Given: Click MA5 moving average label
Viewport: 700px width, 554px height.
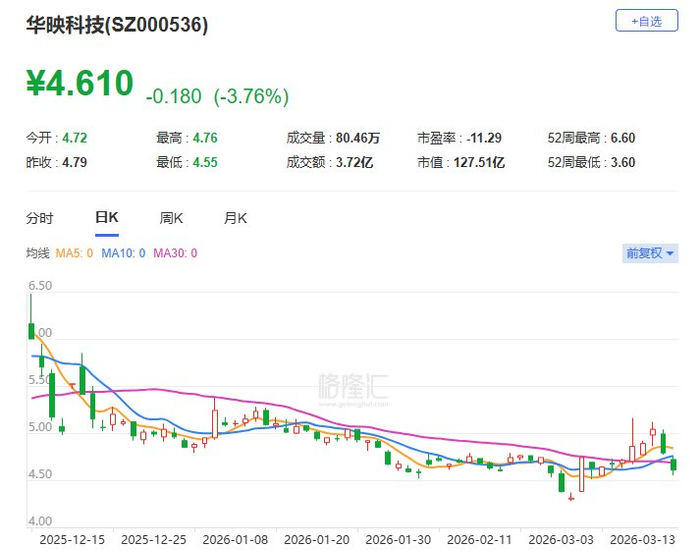Looking at the screenshot, I should (74, 253).
